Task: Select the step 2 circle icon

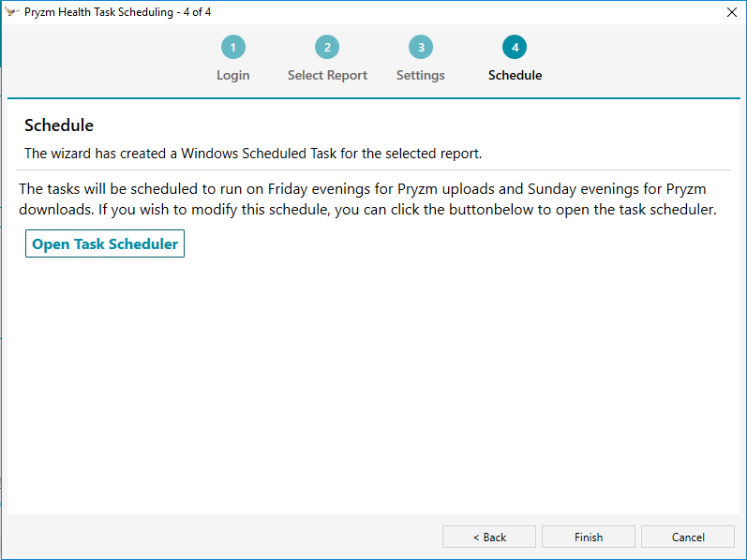Action: coord(327,47)
